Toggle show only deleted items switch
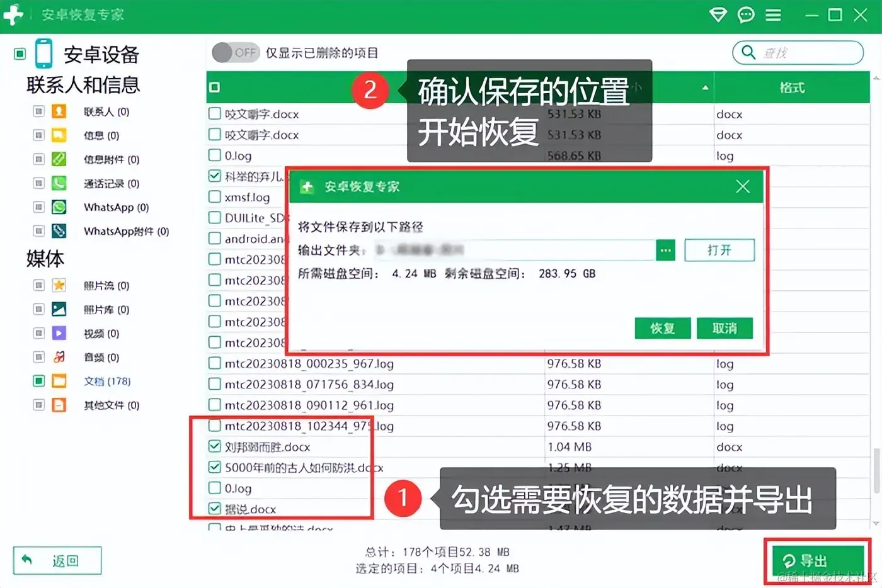 tap(236, 52)
